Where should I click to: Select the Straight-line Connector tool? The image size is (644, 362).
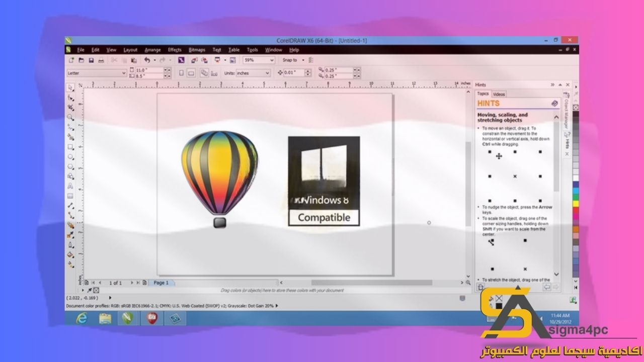pyautogui.click(x=70, y=215)
